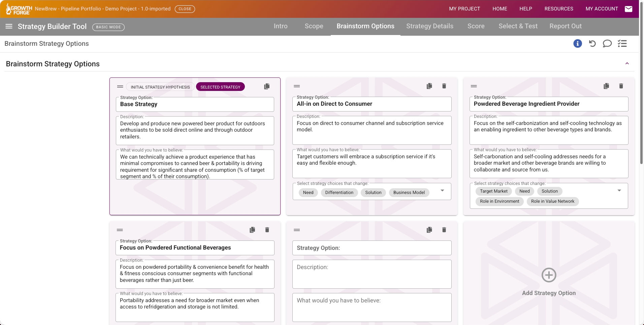Click Need chip on Direct to Consumer card

[x=308, y=193]
